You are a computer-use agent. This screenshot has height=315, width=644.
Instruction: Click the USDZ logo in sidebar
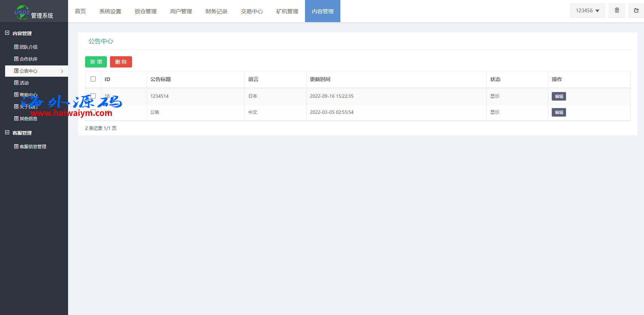click(x=22, y=12)
